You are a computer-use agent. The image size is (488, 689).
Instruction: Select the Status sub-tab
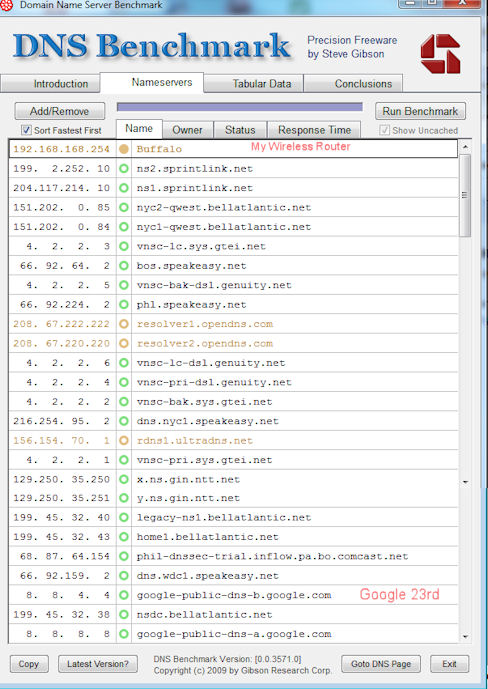[x=240, y=130]
